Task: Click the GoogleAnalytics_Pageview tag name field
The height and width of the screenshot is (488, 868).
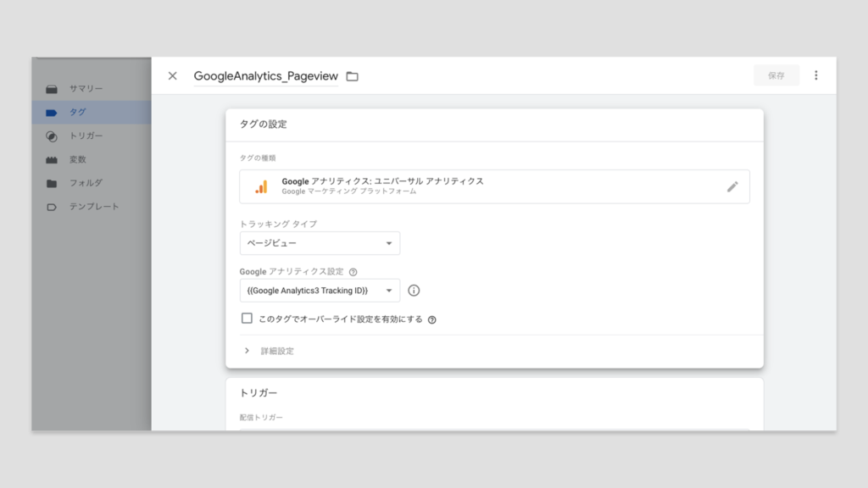Action: [x=265, y=76]
